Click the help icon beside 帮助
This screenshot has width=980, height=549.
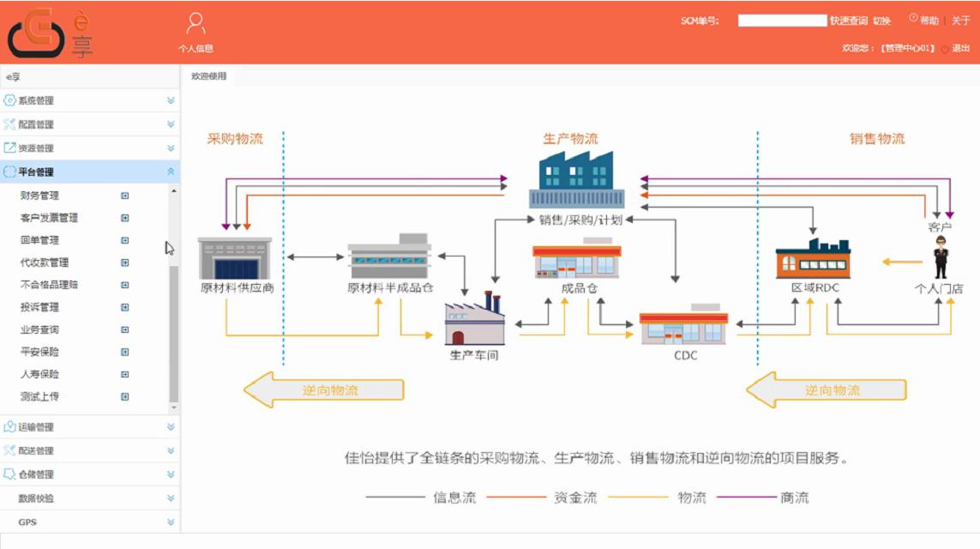[913, 19]
